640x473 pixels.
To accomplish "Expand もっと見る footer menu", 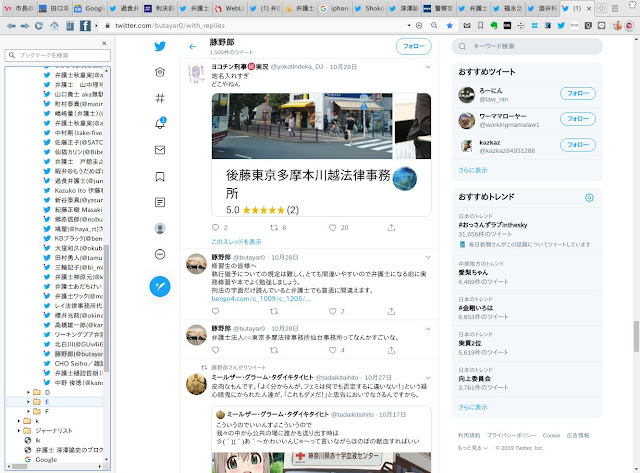I will pos(473,448).
